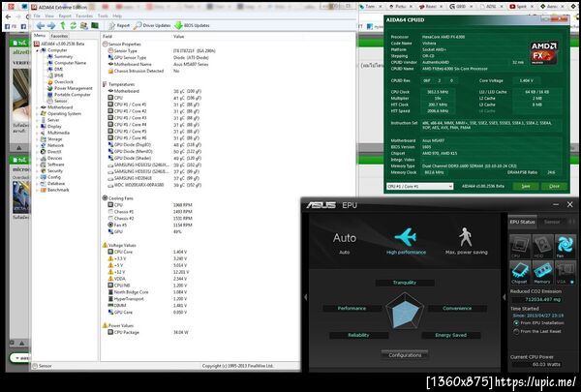The width and height of the screenshot is (581, 392).
Task: Open the File menu in AIDA64
Action: tap(37, 15)
